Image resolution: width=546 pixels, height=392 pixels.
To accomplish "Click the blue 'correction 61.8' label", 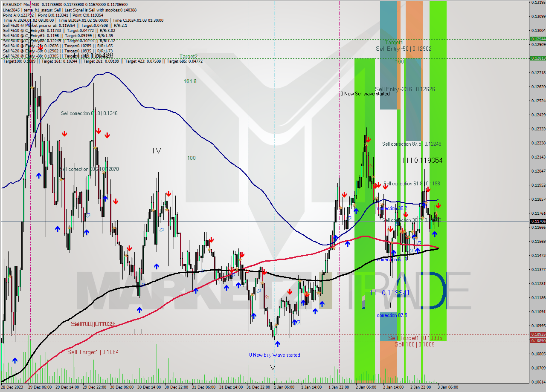I will pyautogui.click(x=392, y=259).
